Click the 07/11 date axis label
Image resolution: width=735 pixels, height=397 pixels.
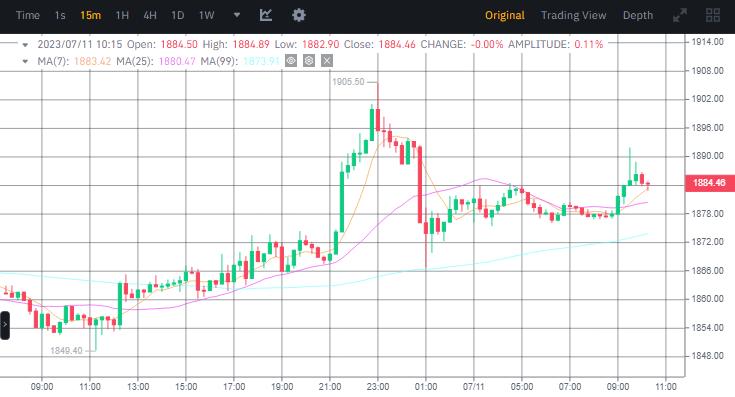(473, 387)
